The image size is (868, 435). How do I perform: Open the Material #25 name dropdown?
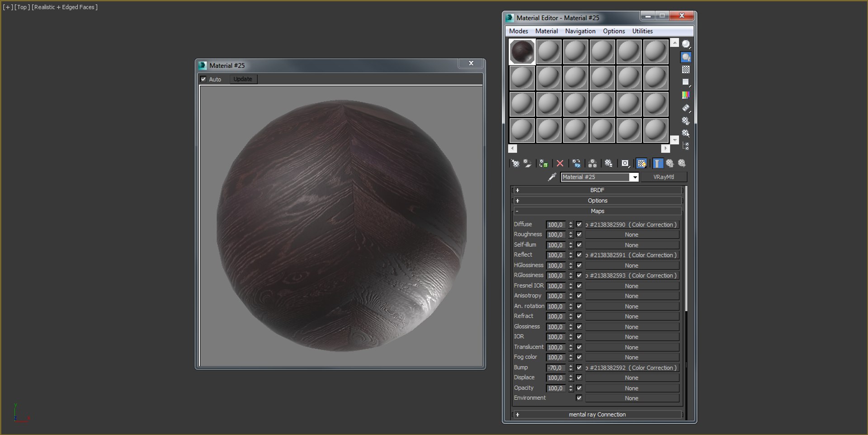click(635, 177)
